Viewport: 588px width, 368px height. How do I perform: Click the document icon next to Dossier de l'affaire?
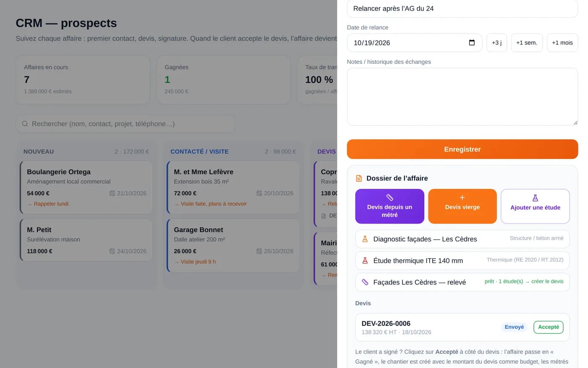[x=359, y=178]
